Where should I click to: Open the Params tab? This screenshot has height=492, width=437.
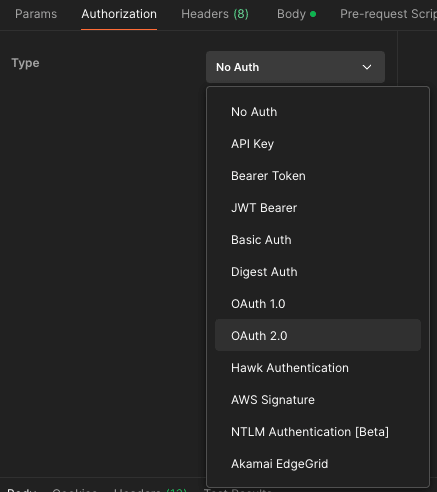coord(36,14)
